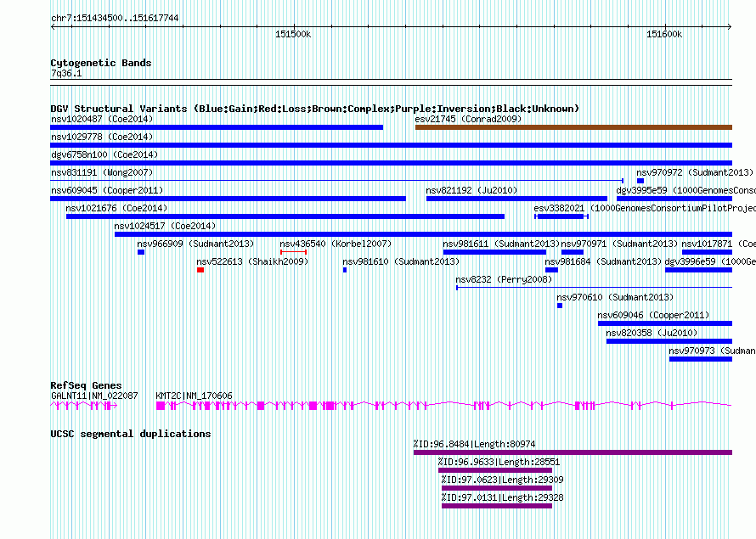Viewport: 756px width, 539px height.
Task: Open nsv821192 (Ju2010) variant bar
Action: [516, 199]
